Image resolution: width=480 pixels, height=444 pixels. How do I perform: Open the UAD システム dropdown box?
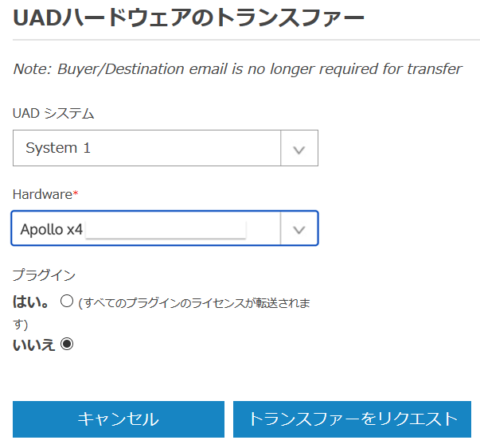[165, 148]
